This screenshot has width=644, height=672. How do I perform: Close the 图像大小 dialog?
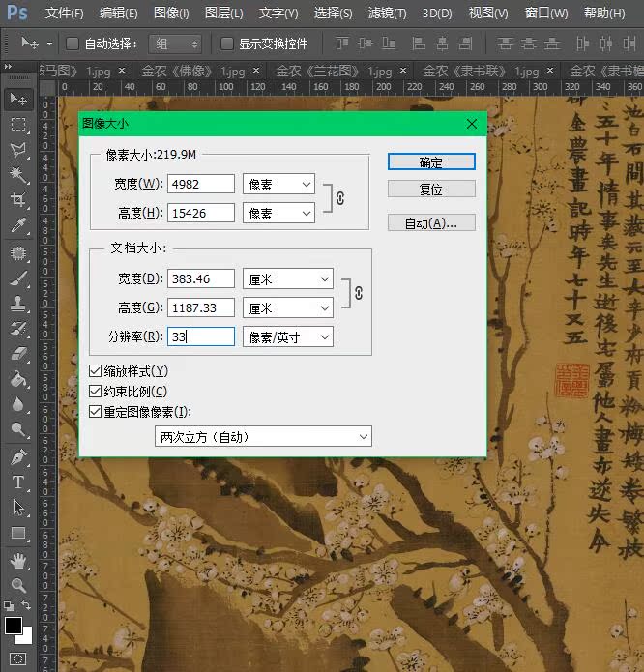click(x=472, y=124)
